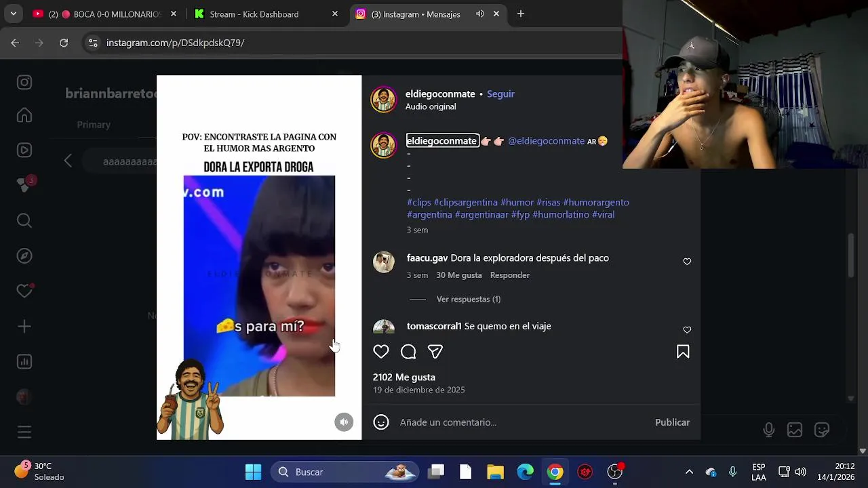Click the page vertical scrollbar thumb
The height and width of the screenshot is (488, 868).
point(852,255)
